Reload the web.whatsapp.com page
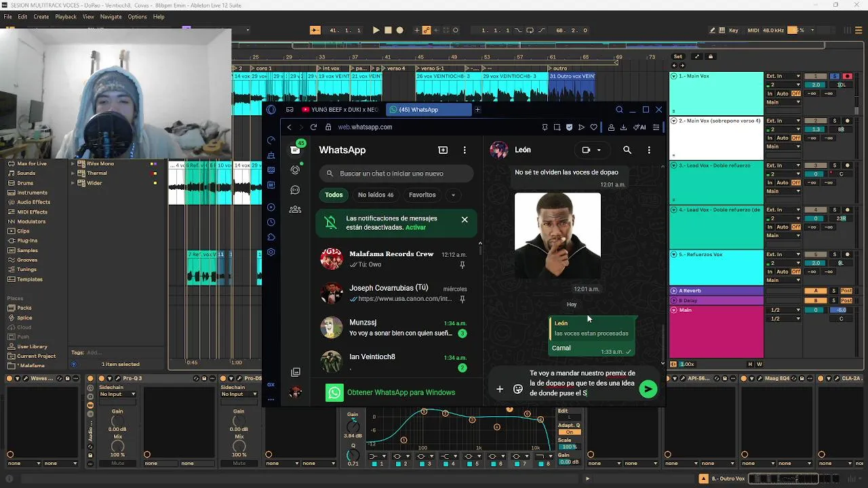This screenshot has height=488, width=868. (313, 127)
